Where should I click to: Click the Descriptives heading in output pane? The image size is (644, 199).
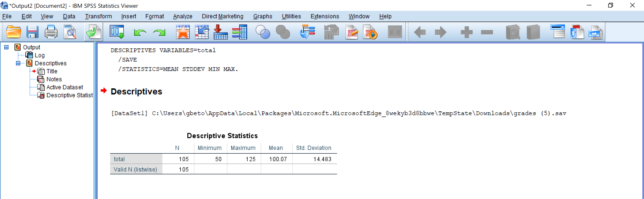point(136,91)
